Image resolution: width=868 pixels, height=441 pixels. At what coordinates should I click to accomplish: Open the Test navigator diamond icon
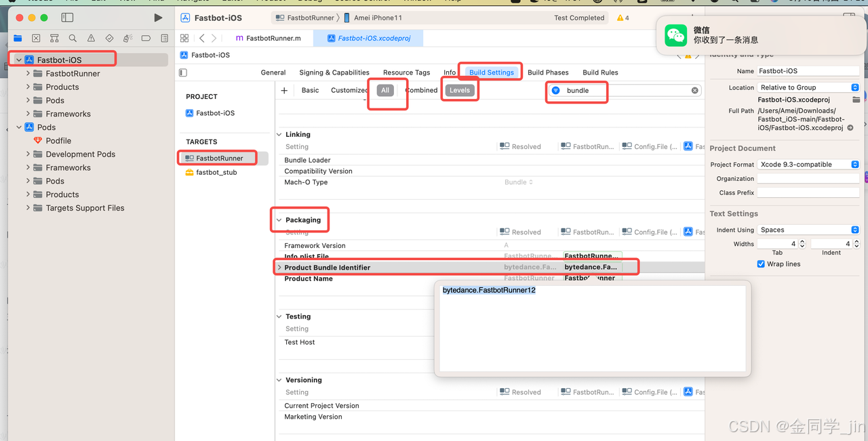[x=110, y=39]
